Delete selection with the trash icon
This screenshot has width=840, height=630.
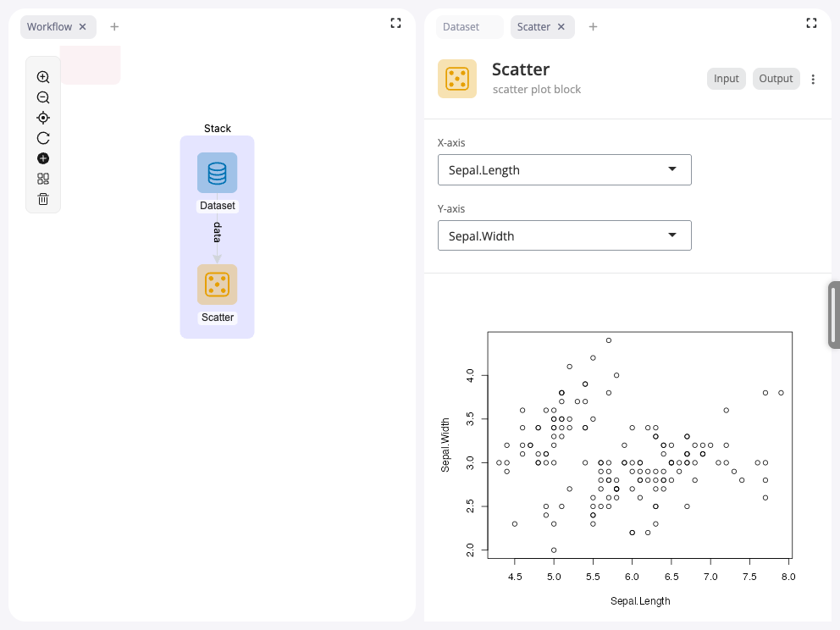tap(42, 199)
